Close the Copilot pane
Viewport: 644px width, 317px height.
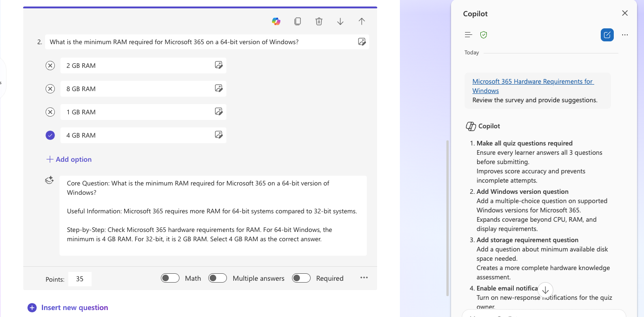pos(625,13)
